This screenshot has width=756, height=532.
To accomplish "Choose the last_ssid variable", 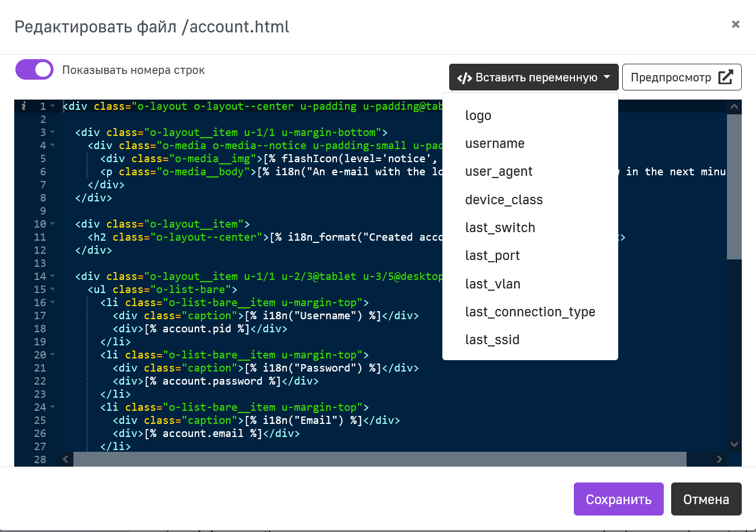I will pyautogui.click(x=492, y=340).
